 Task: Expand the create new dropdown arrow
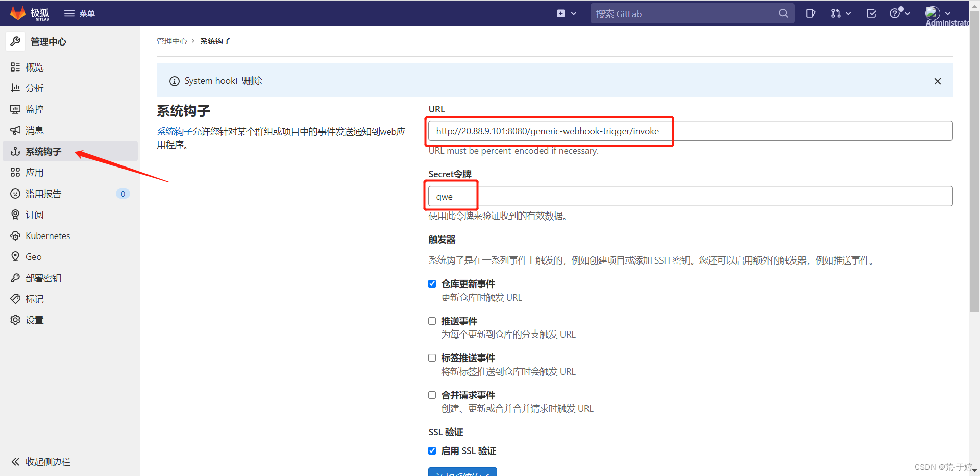pyautogui.click(x=574, y=14)
